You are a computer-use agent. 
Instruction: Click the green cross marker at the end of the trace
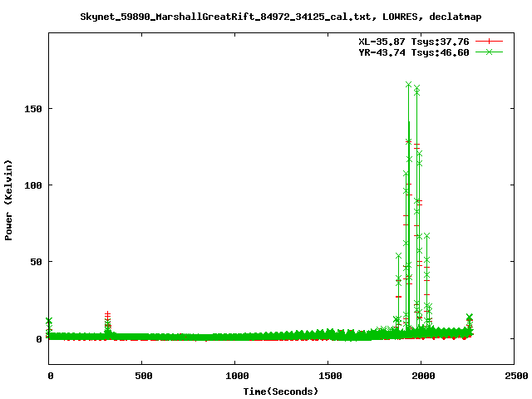click(x=469, y=317)
